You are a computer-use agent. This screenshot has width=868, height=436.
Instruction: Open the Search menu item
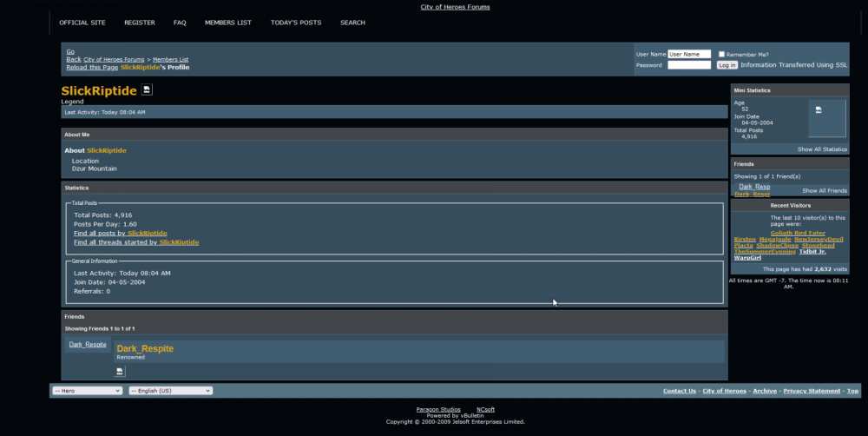352,23
